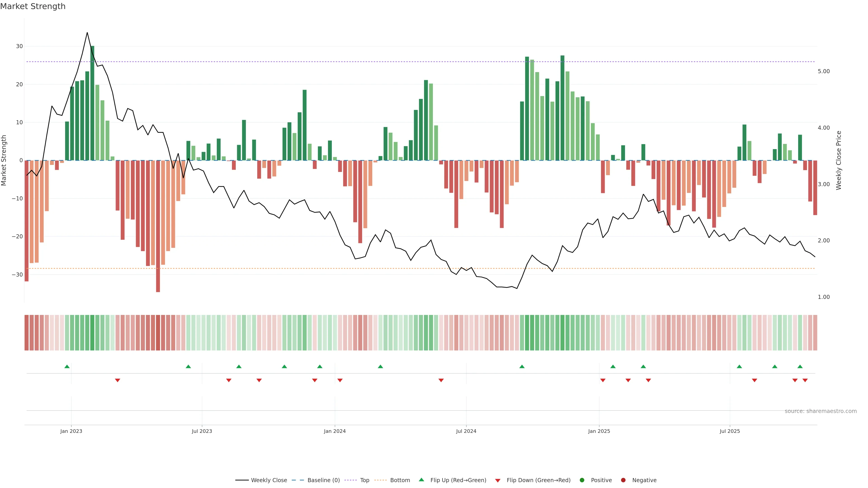Click the Negative red circle legend icon
Image resolution: width=868 pixels, height=488 pixels.
tap(623, 480)
